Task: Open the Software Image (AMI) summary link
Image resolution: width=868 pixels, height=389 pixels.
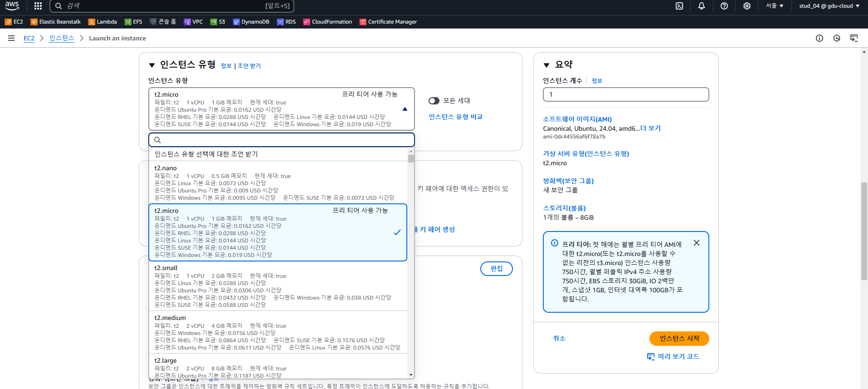Action: [577, 119]
